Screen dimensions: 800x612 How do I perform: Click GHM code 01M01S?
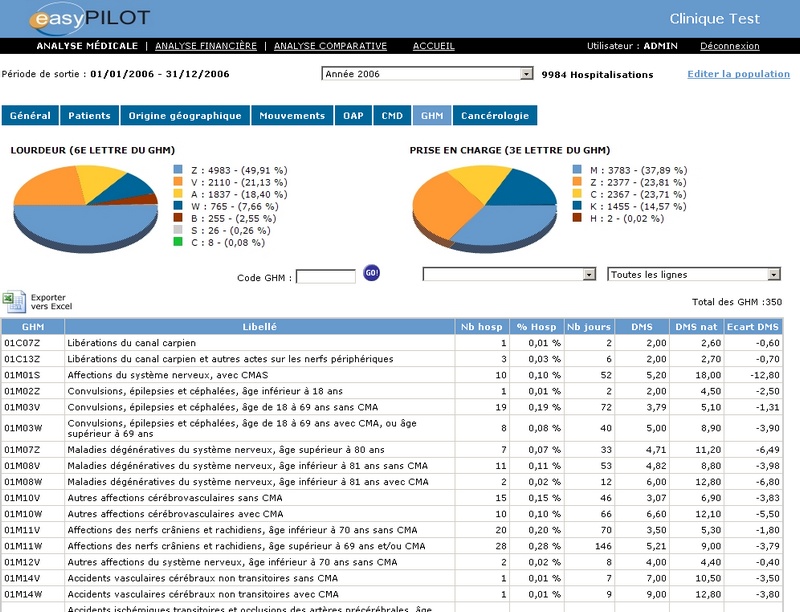(x=22, y=375)
